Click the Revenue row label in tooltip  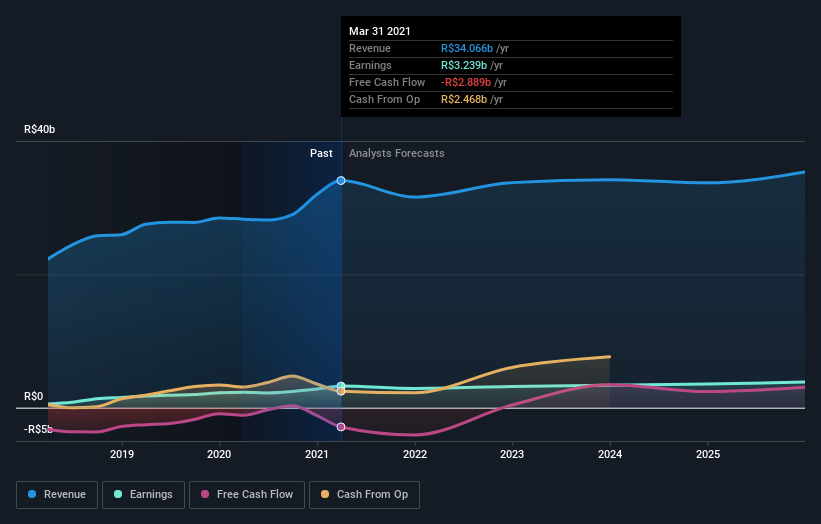click(x=370, y=48)
